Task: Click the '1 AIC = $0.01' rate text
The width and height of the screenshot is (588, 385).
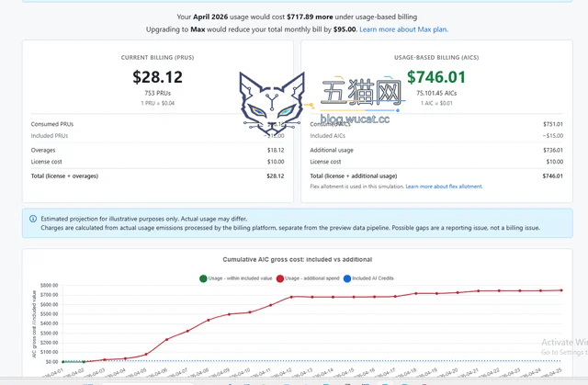Action: tap(436, 103)
